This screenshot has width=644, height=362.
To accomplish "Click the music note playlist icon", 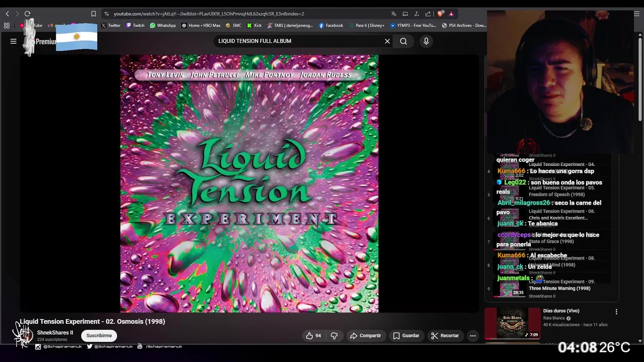I will [417, 14].
